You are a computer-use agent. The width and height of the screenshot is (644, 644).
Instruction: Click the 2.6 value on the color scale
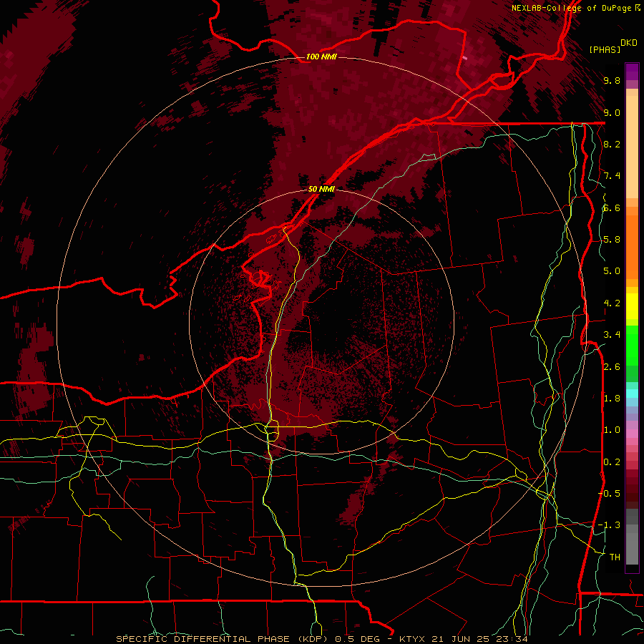[x=612, y=367]
